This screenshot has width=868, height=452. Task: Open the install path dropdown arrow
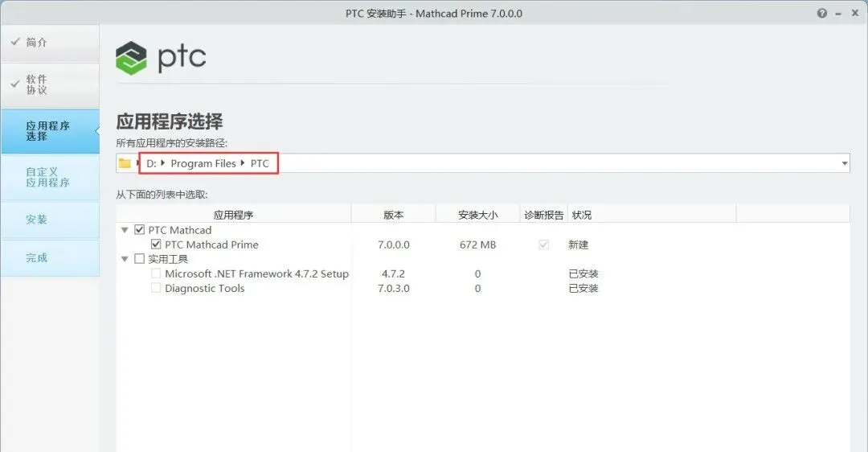844,163
